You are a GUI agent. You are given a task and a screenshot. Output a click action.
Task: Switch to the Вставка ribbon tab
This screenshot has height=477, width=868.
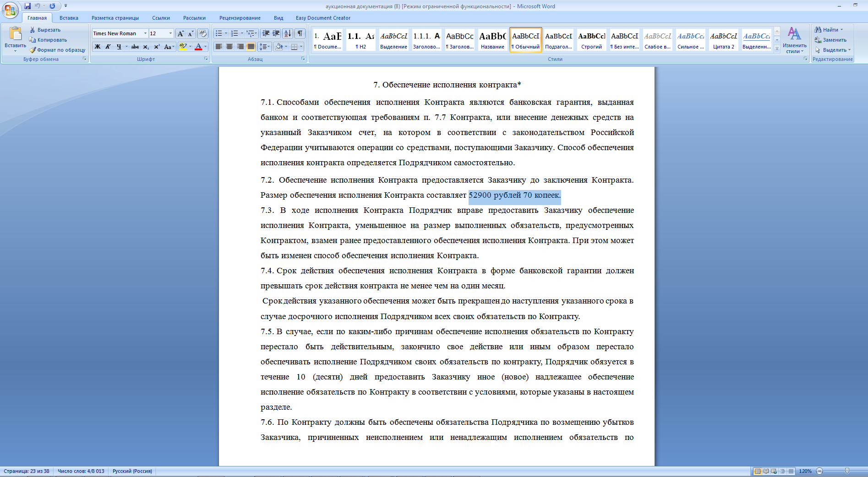pyautogui.click(x=69, y=18)
